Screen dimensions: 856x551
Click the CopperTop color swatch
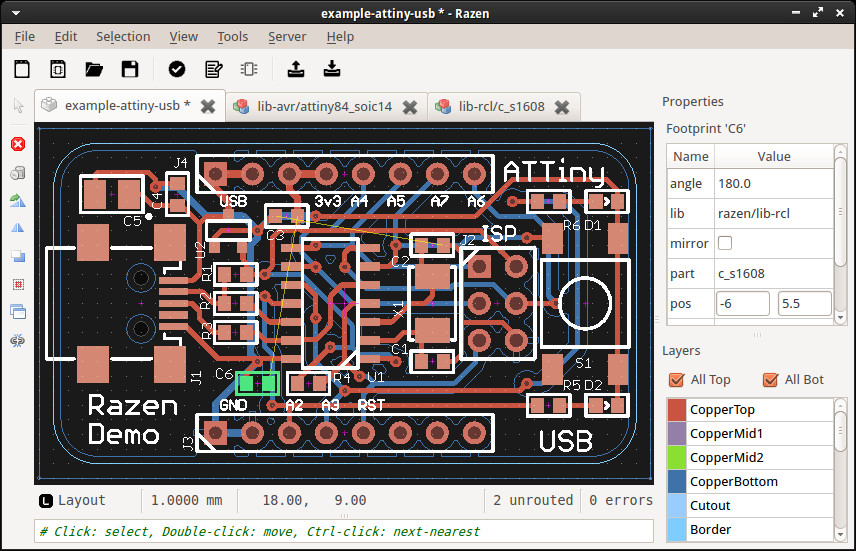pyautogui.click(x=677, y=410)
